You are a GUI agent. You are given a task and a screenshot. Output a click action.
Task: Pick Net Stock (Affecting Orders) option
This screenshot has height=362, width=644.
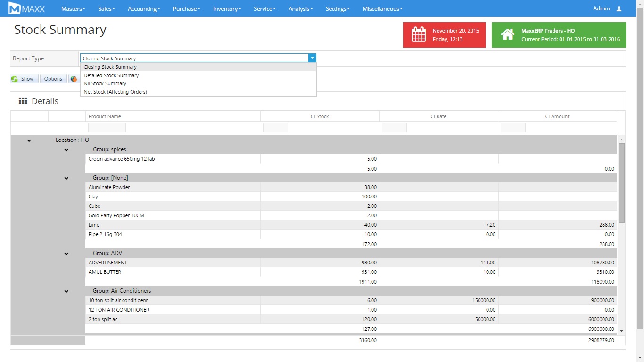pos(116,92)
